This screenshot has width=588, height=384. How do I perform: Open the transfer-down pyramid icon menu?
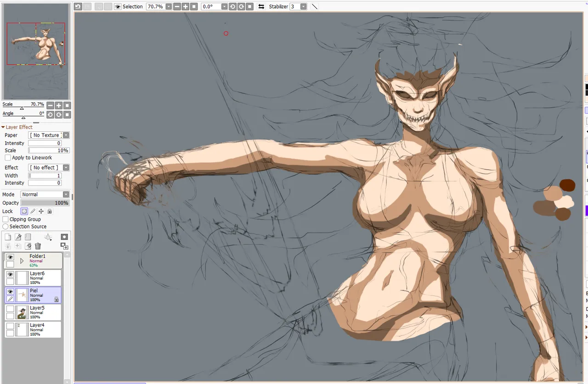[x=48, y=237]
